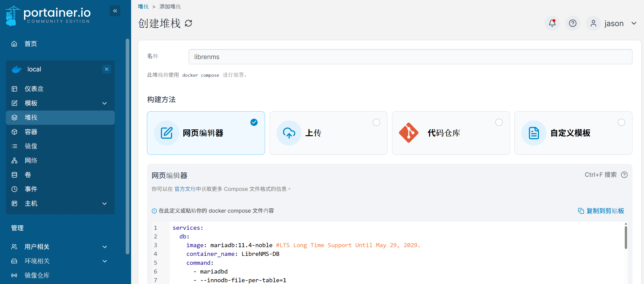Click 复制到剪贴板 button

pyautogui.click(x=601, y=211)
